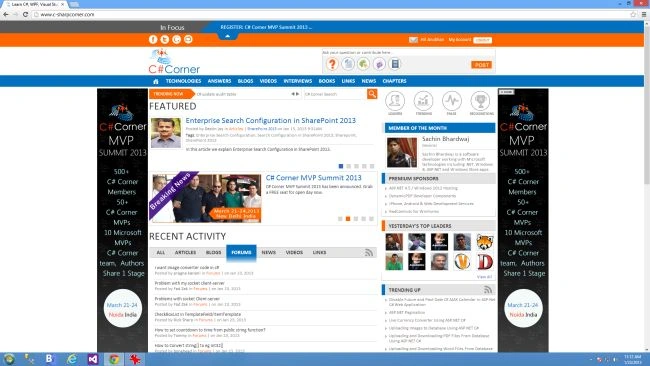Click the left MVP Summit 2013 banner ad

point(122,220)
